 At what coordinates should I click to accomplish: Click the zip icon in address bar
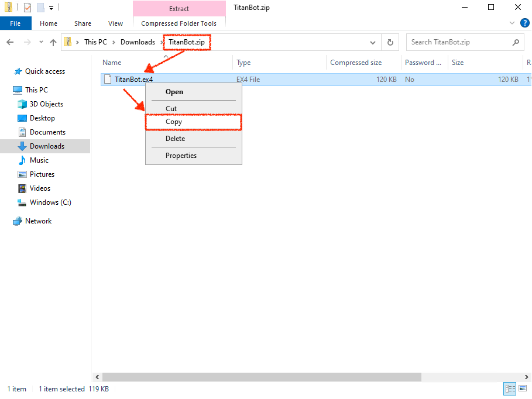68,42
